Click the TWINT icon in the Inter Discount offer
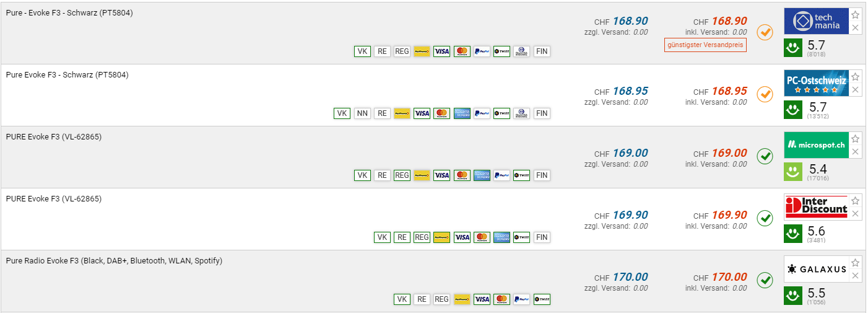 point(522,237)
